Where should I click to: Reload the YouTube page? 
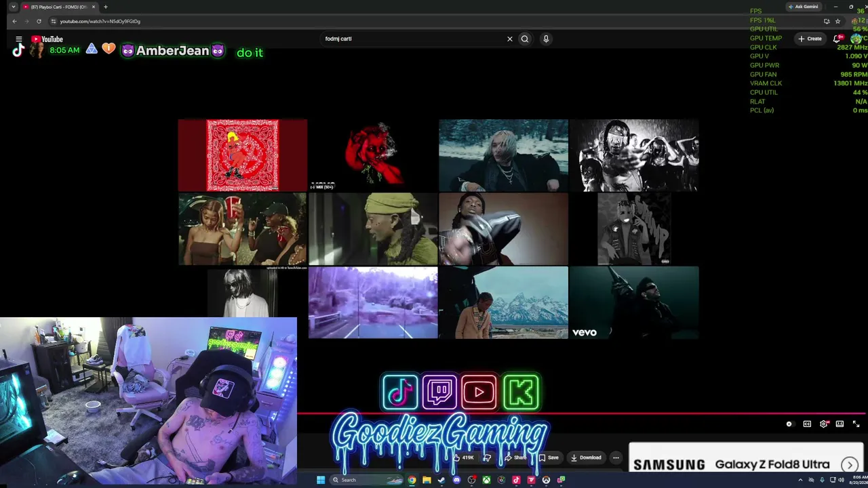click(39, 21)
